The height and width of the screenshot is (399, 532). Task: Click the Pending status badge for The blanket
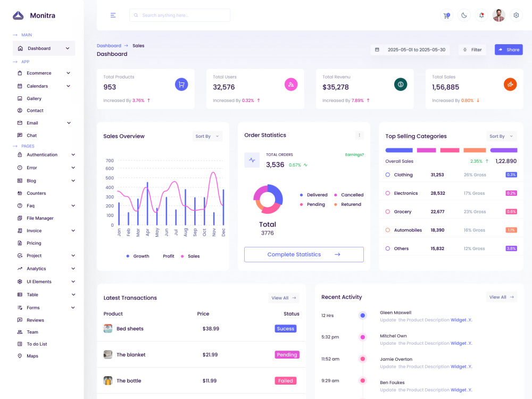287,354
